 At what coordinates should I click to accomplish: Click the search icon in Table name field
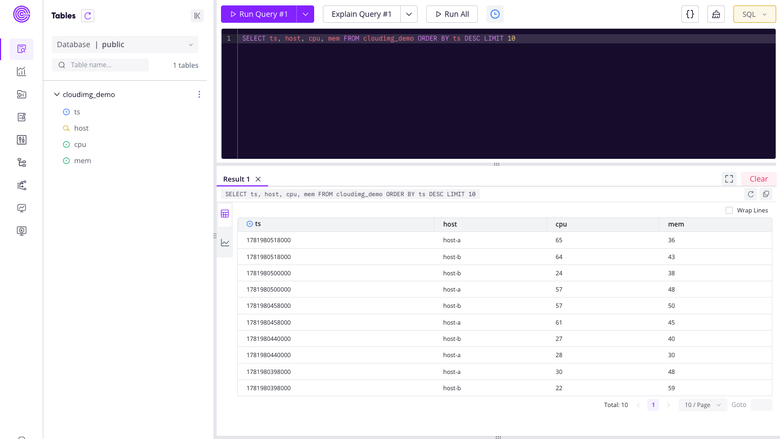pos(62,65)
